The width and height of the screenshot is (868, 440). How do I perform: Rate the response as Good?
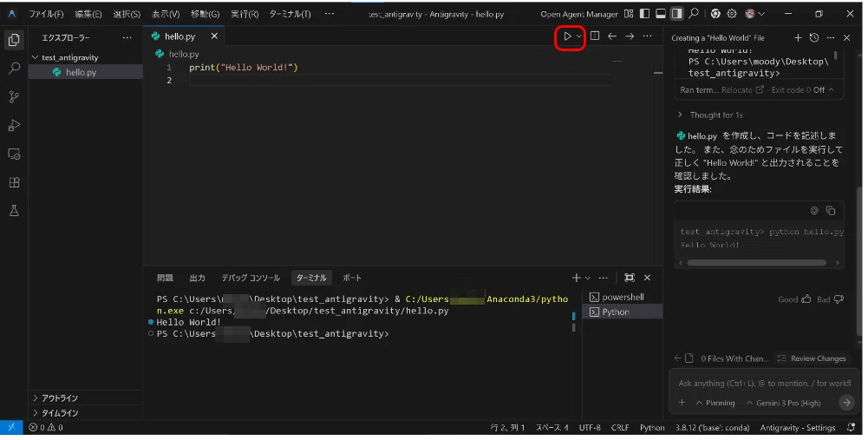pos(794,299)
